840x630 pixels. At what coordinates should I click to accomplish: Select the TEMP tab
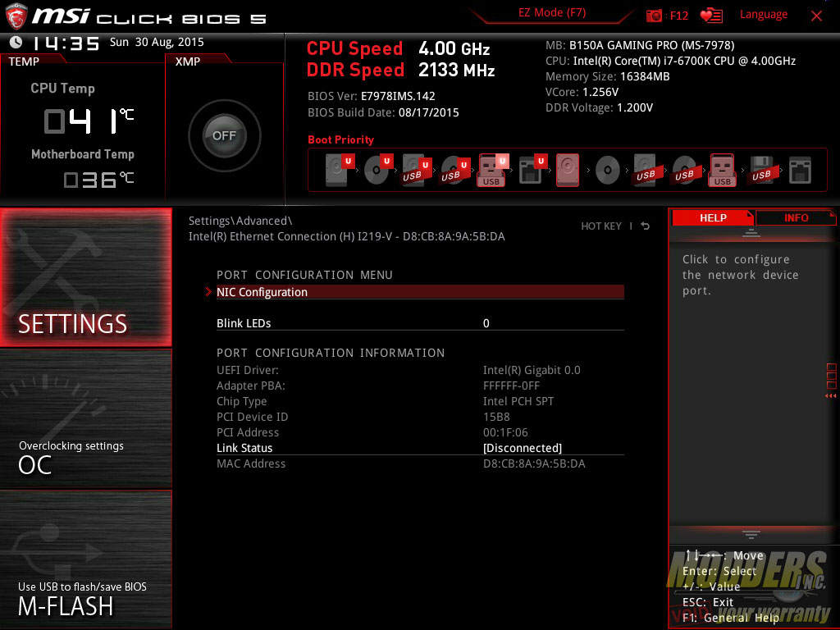click(x=24, y=62)
